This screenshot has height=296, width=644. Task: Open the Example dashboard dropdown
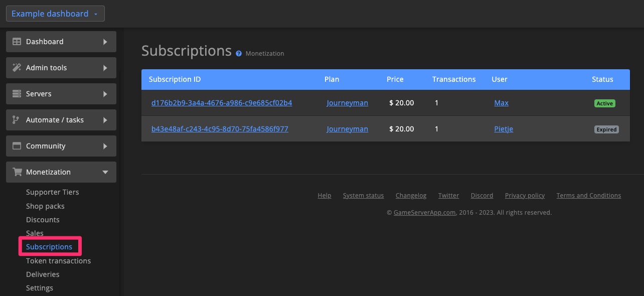(55, 13)
